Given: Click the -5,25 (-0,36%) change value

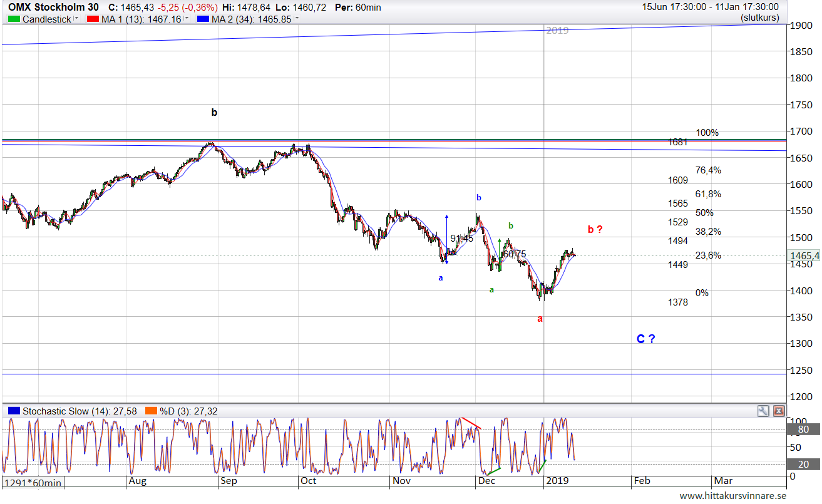Looking at the screenshot, I should (188, 8).
